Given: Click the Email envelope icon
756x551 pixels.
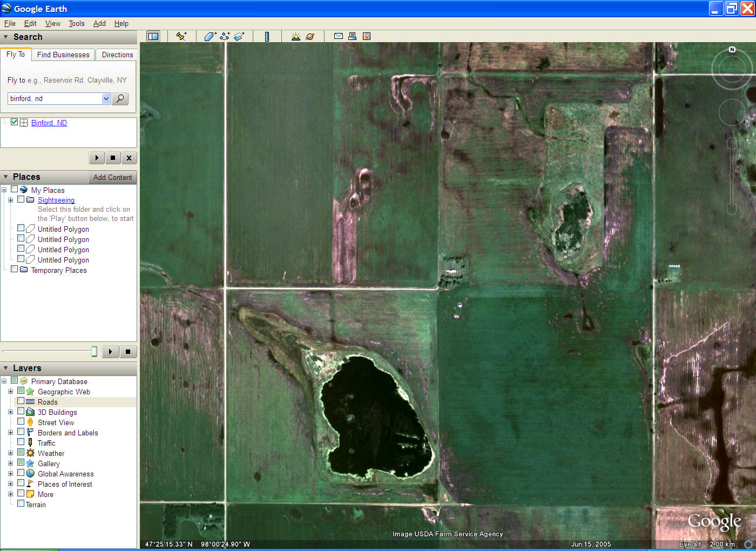Looking at the screenshot, I should pos(339,36).
